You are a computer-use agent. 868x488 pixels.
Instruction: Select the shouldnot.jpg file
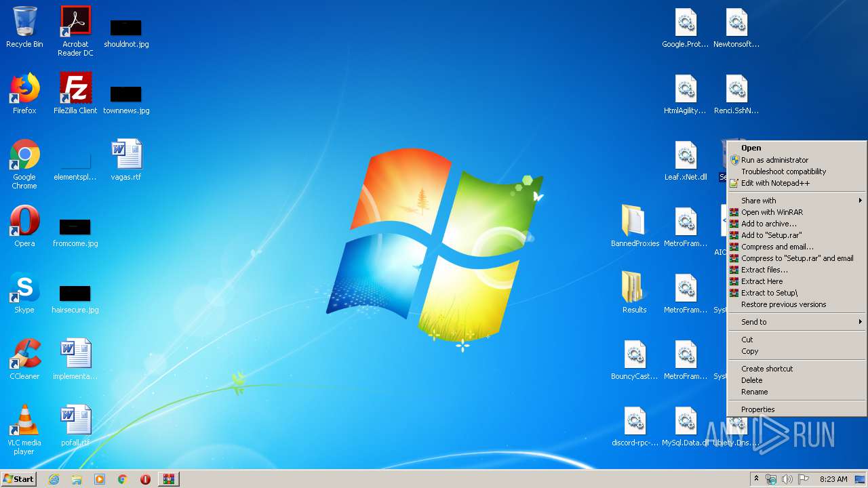[126, 33]
